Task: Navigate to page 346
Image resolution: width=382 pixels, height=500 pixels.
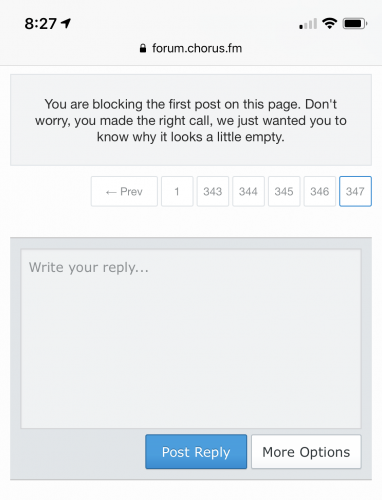Action: (x=320, y=191)
